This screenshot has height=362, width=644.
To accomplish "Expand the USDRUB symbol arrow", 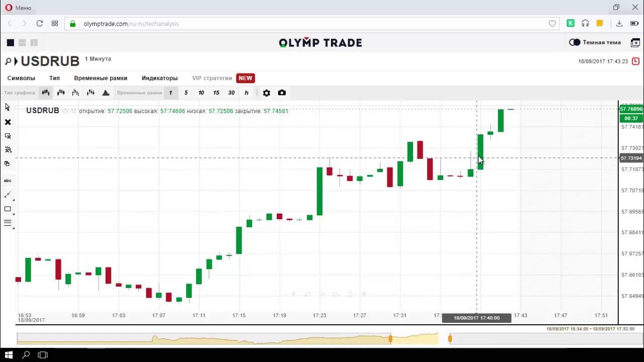I will (16, 61).
